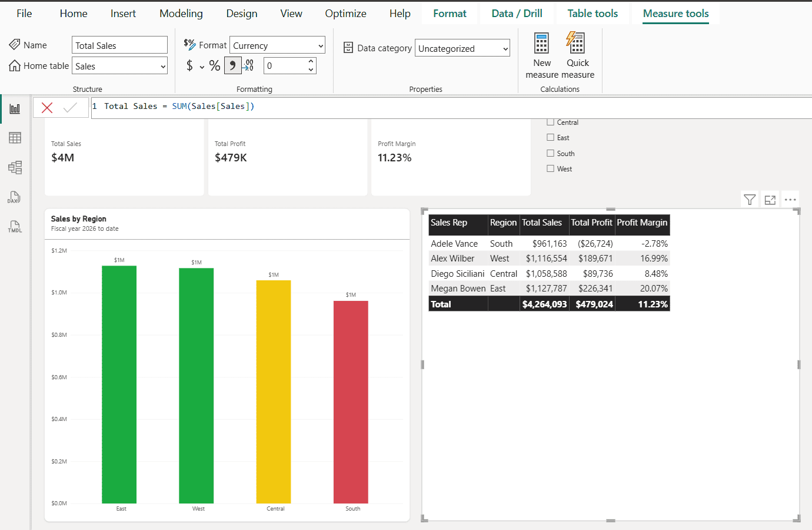Open the Format type Currency dropdown
812x530 pixels.
pyautogui.click(x=277, y=45)
